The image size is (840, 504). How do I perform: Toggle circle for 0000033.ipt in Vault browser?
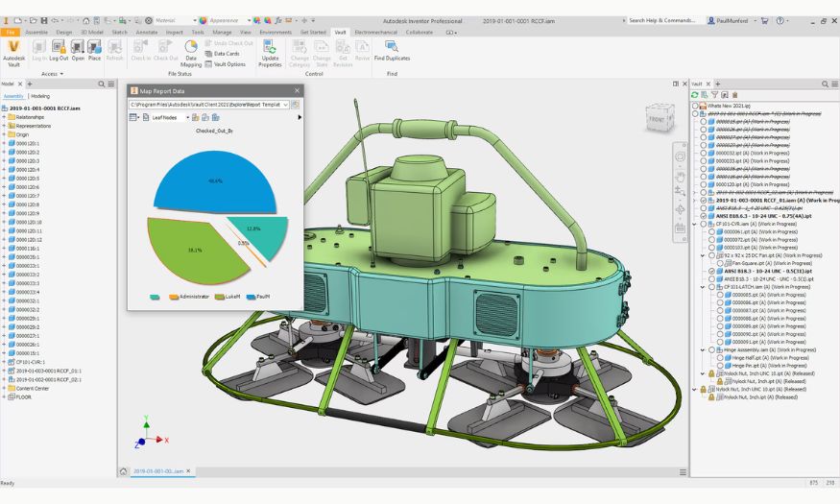pos(704,160)
